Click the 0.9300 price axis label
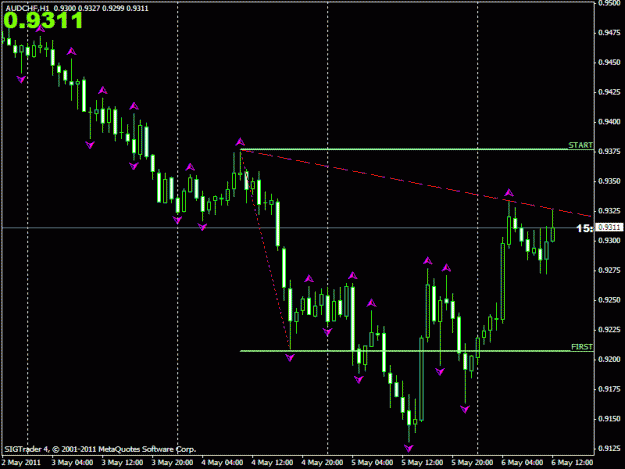 (x=610, y=241)
